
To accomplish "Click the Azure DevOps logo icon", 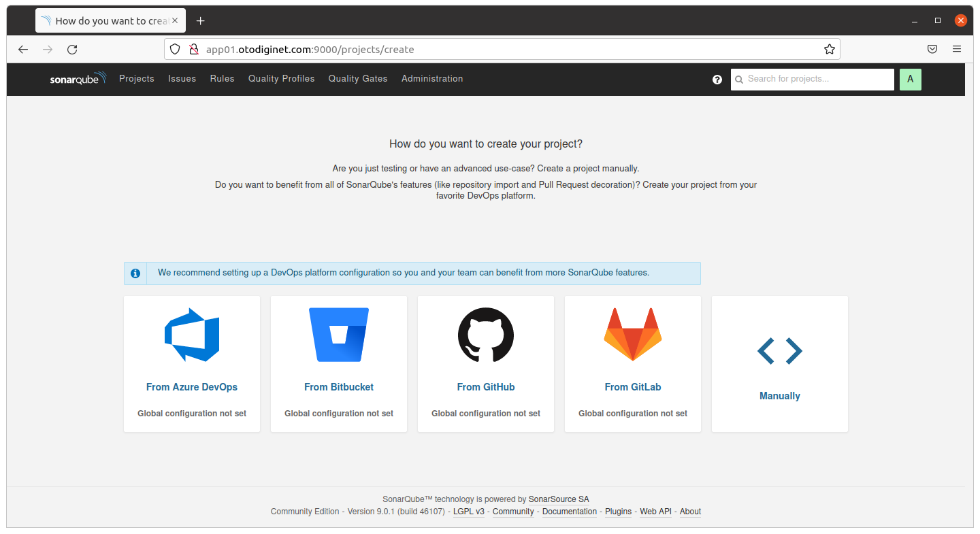I will click(x=192, y=335).
